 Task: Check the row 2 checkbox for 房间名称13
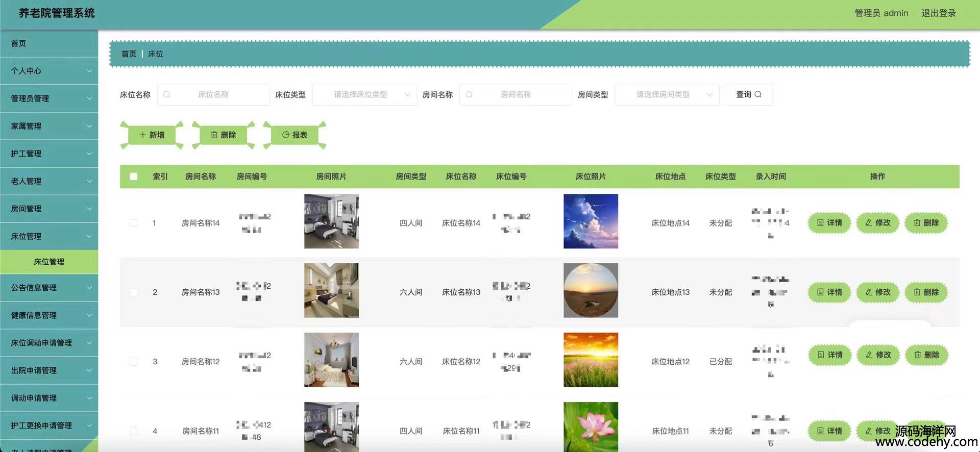point(134,292)
